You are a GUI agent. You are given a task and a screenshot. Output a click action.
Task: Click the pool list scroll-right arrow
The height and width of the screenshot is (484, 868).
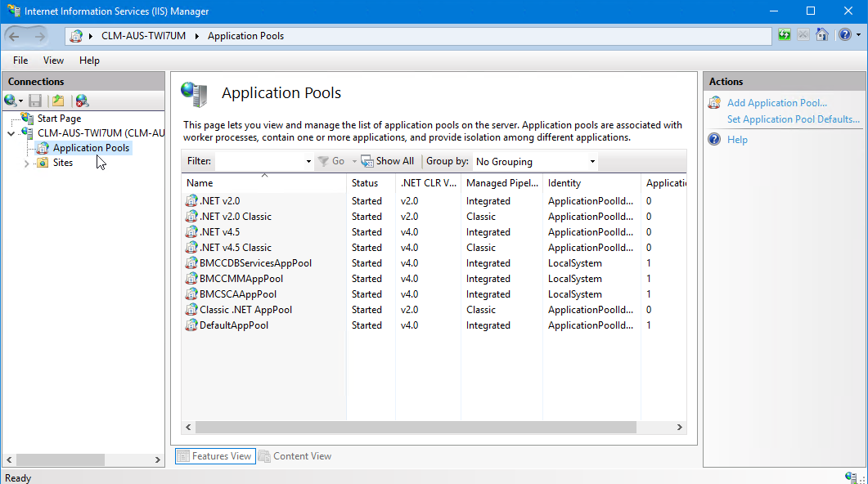tap(680, 427)
